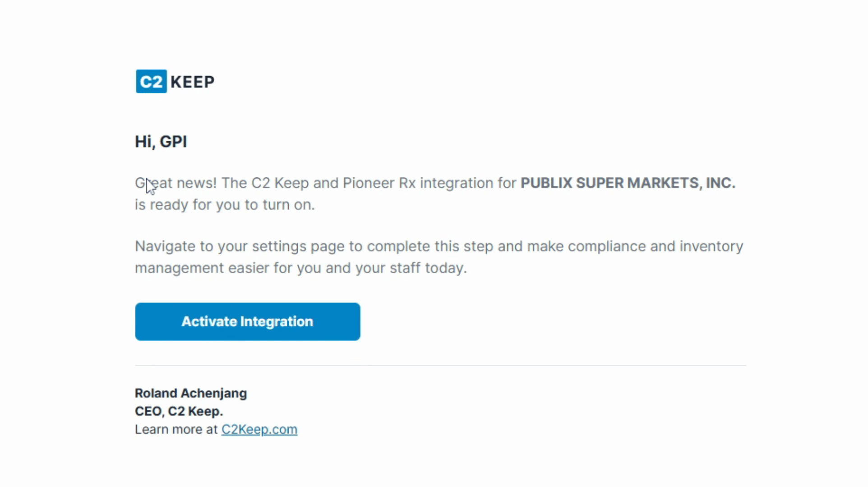Open the C2Keep.com link
The height and width of the screenshot is (487, 868).
[x=259, y=429]
